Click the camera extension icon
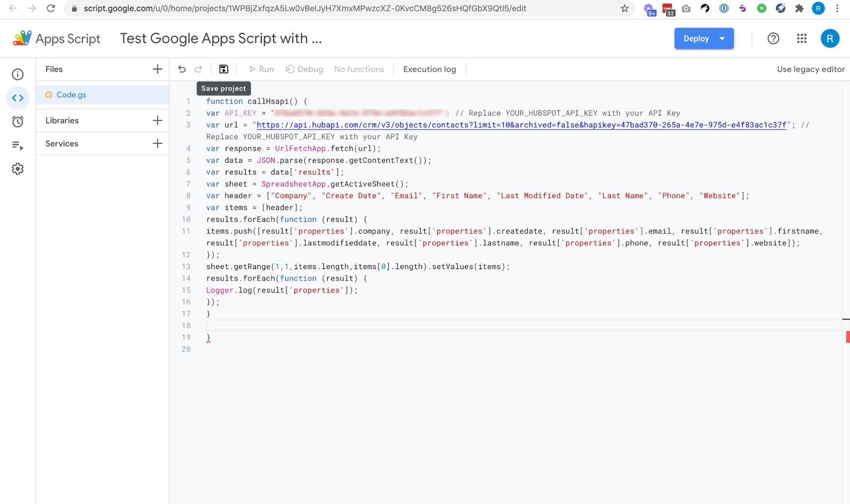The height and width of the screenshot is (504, 850). click(x=686, y=8)
